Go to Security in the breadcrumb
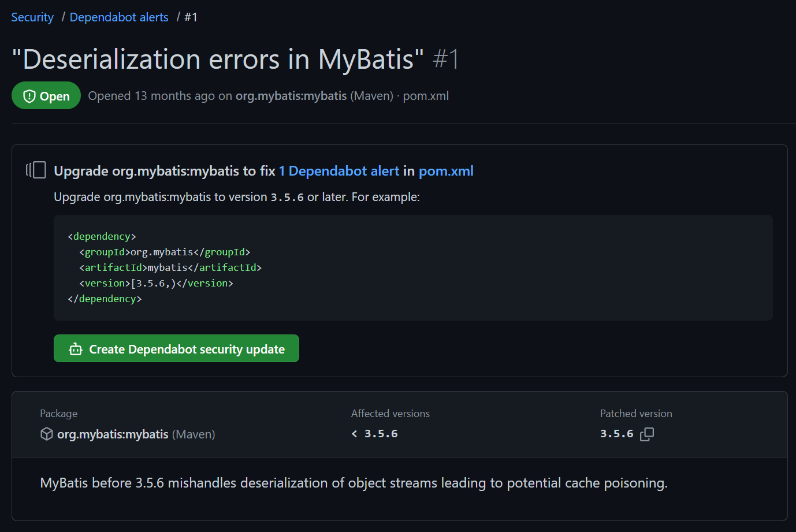796x532 pixels. (32, 17)
